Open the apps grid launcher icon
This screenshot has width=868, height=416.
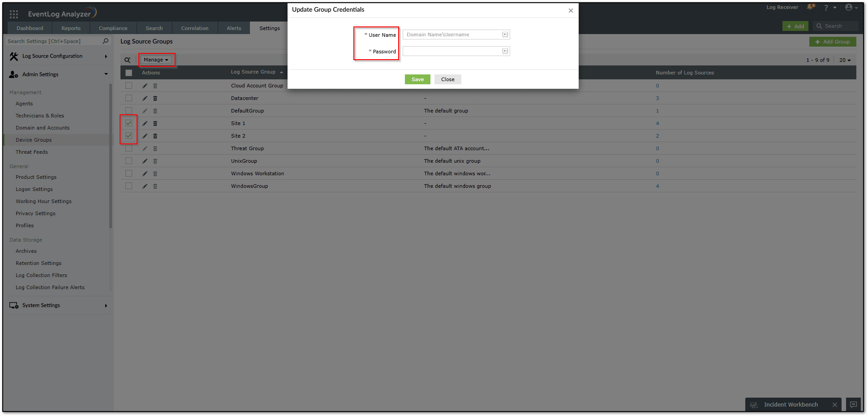(x=14, y=14)
